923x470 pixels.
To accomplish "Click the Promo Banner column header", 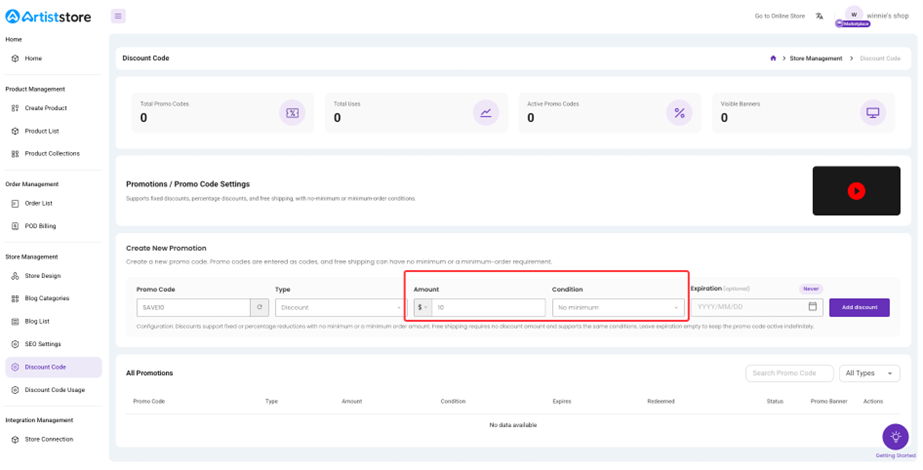I will 829,401.
